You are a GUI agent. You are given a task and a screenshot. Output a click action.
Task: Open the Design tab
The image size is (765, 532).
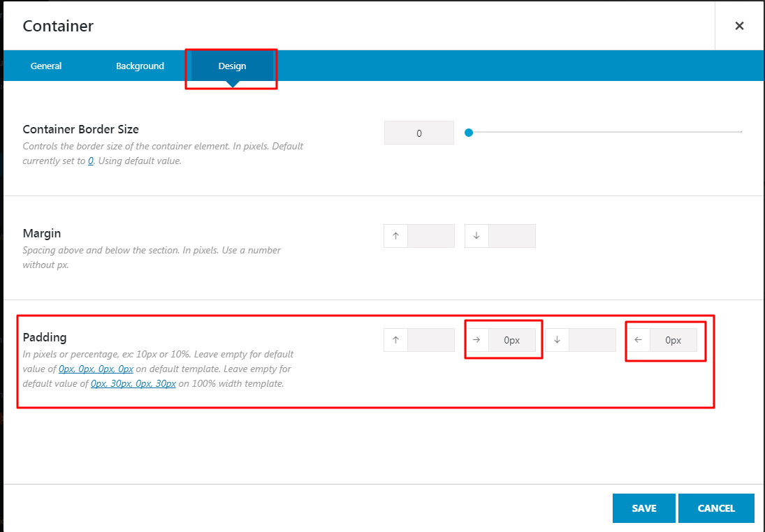tap(231, 66)
